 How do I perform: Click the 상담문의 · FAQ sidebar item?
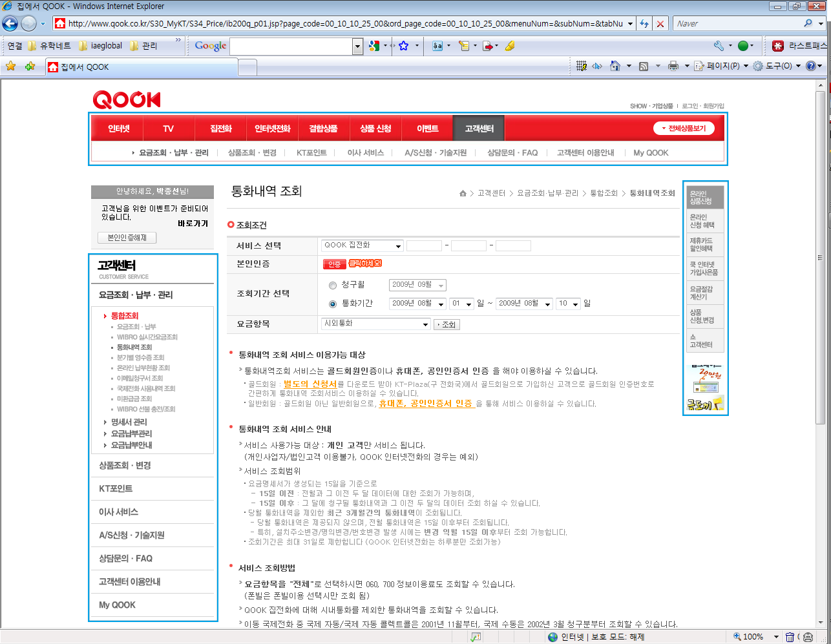(x=125, y=558)
